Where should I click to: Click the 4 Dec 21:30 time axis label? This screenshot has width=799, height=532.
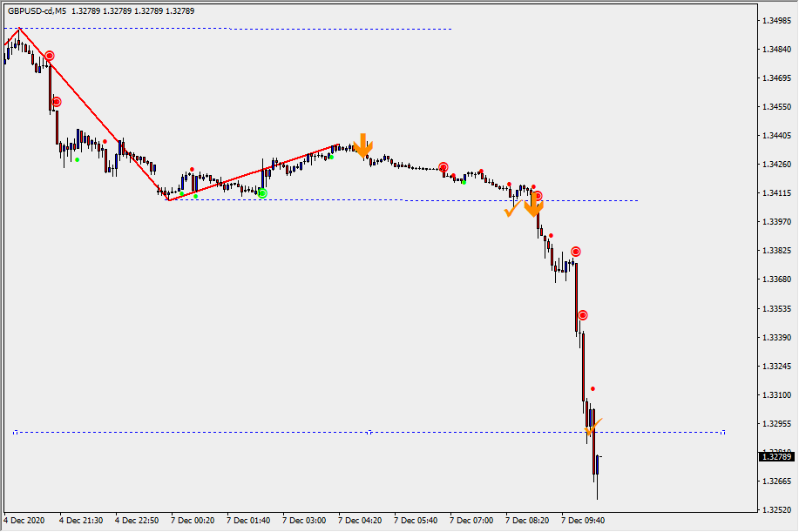pos(81,520)
